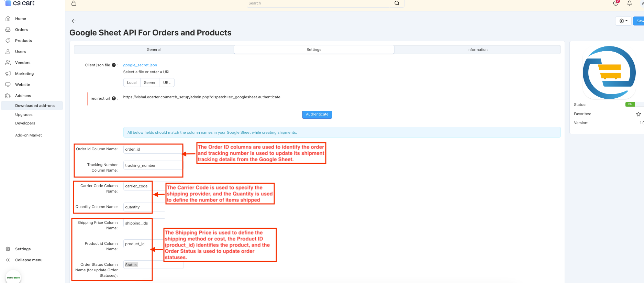Open the gear dropdown near Save

click(x=623, y=21)
